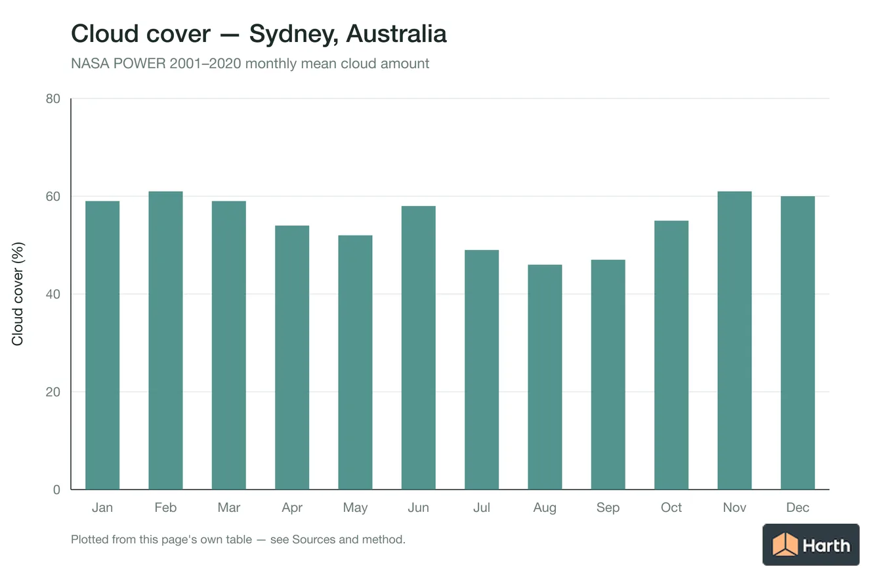Click the 'Sep' x-axis label

[x=608, y=508]
